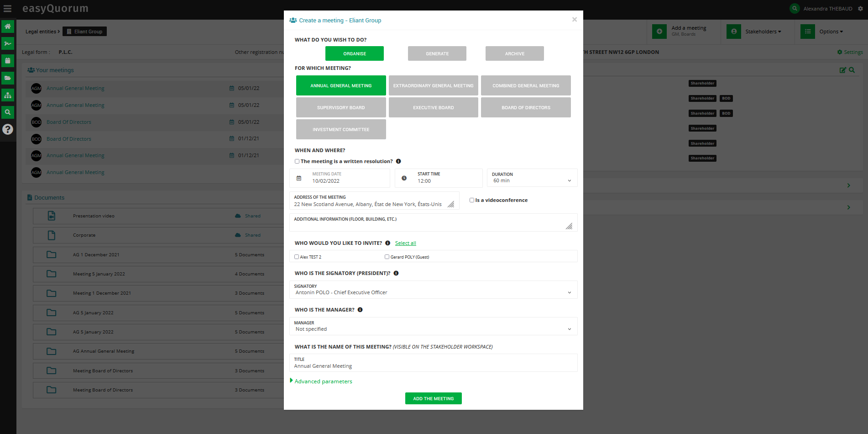Choose Board of Directors meeting type

526,107
